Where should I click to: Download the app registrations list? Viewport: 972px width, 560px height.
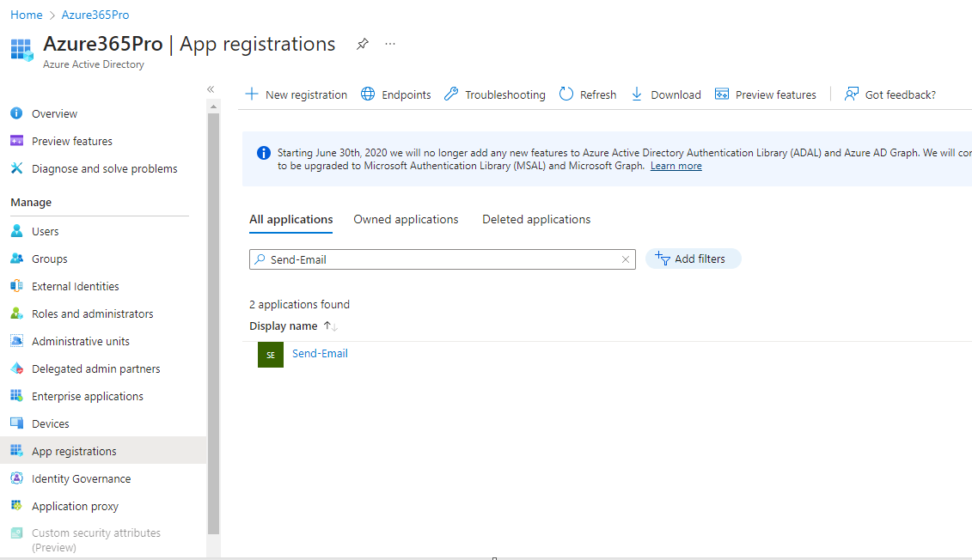[x=666, y=94]
